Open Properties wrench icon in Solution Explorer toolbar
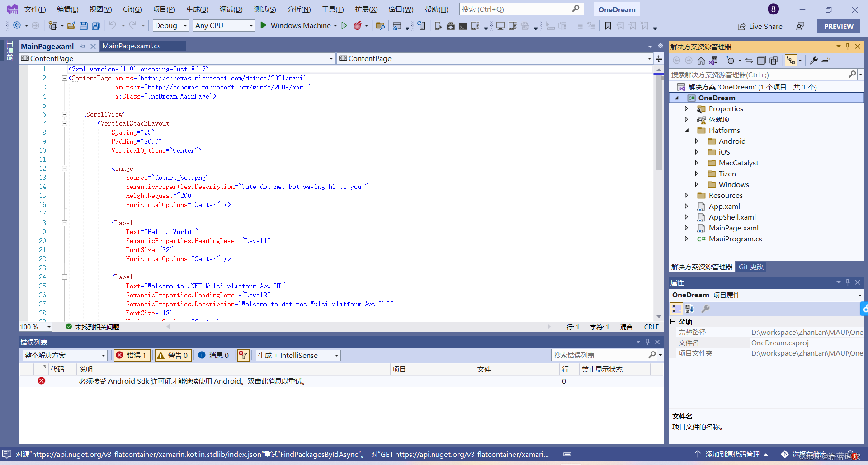This screenshot has width=868, height=465. (x=814, y=61)
